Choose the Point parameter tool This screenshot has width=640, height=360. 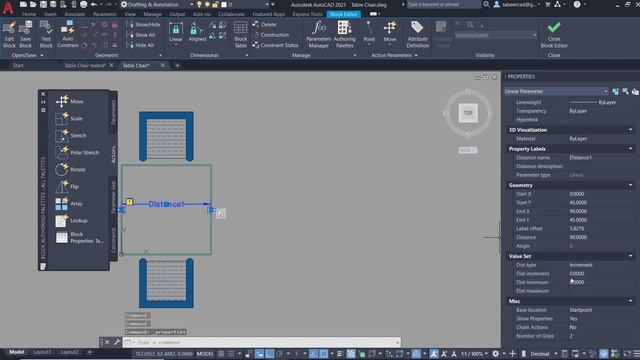click(x=369, y=33)
